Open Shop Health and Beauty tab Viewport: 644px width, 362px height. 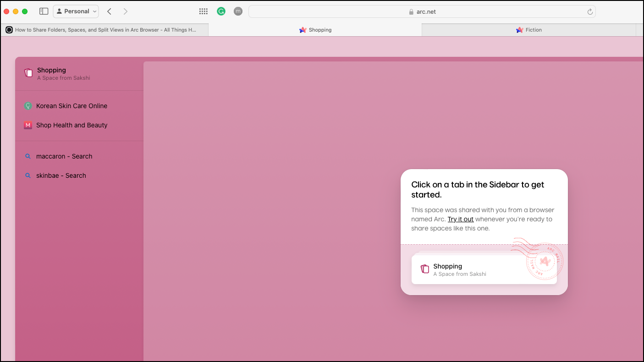coord(79,125)
